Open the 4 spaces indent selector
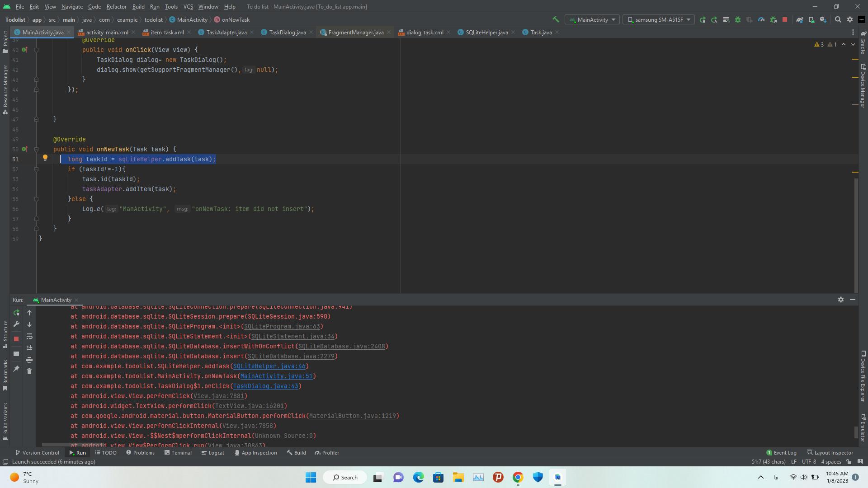The width and height of the screenshot is (868, 488). 831,461
